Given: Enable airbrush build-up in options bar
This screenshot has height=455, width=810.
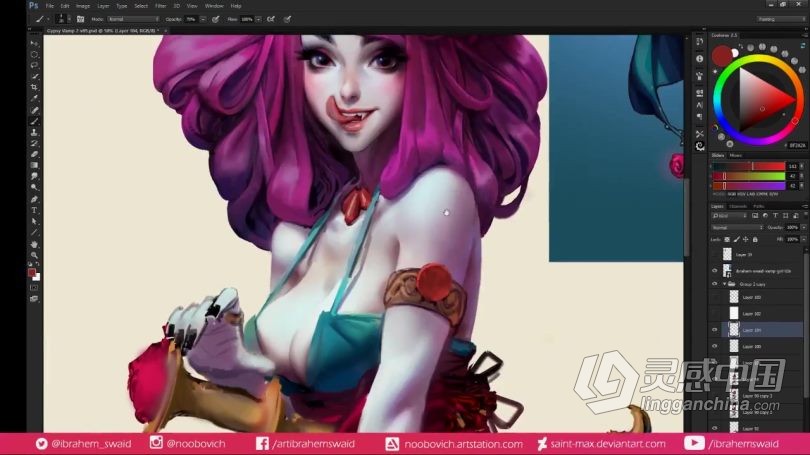Looking at the screenshot, I should 271,19.
